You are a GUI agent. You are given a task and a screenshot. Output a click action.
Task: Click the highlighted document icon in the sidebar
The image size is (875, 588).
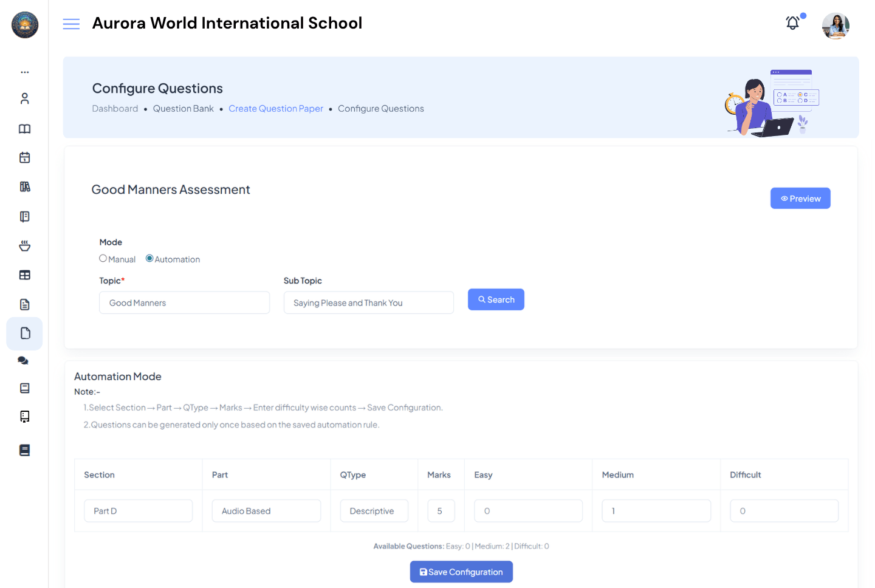24,333
